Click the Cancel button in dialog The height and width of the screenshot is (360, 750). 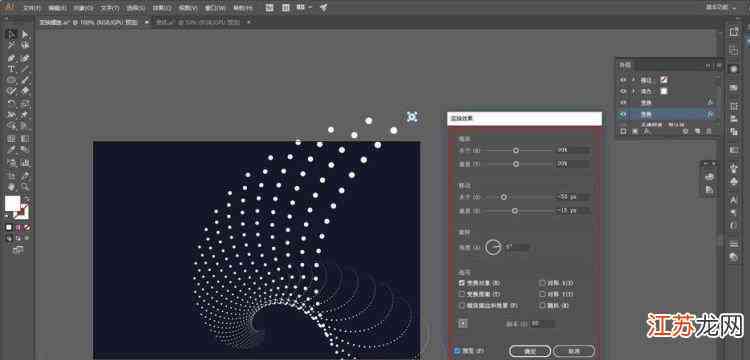click(574, 351)
